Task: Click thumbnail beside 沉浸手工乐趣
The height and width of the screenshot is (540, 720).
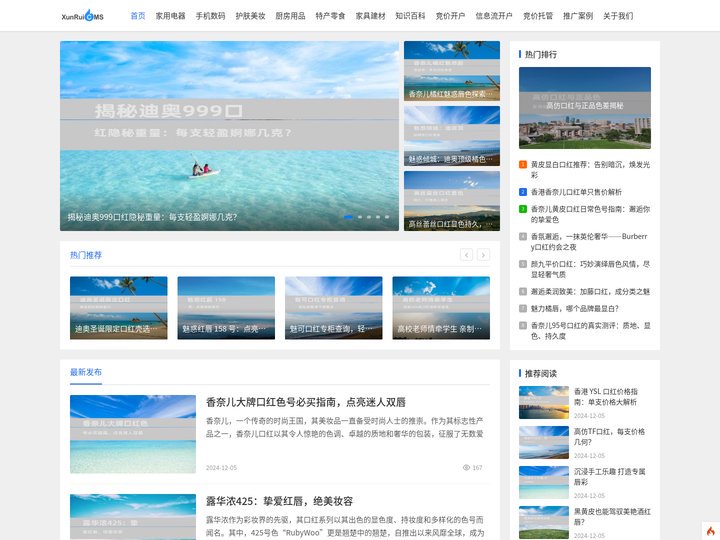Action: (544, 482)
